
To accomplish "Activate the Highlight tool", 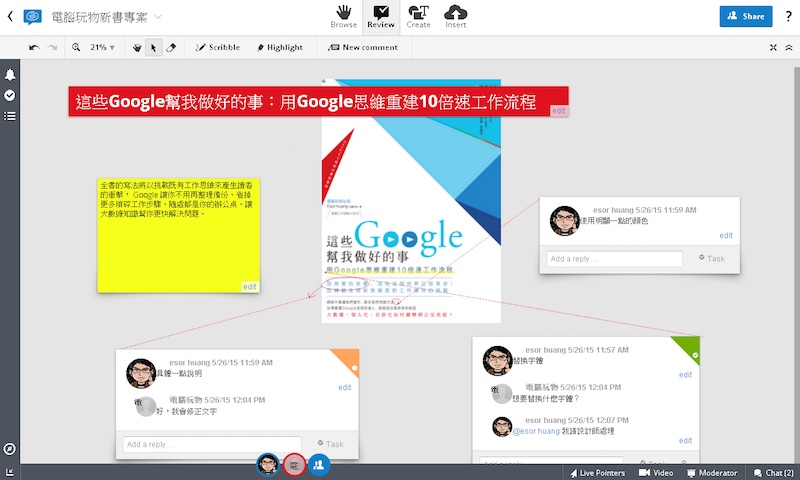I will point(280,47).
